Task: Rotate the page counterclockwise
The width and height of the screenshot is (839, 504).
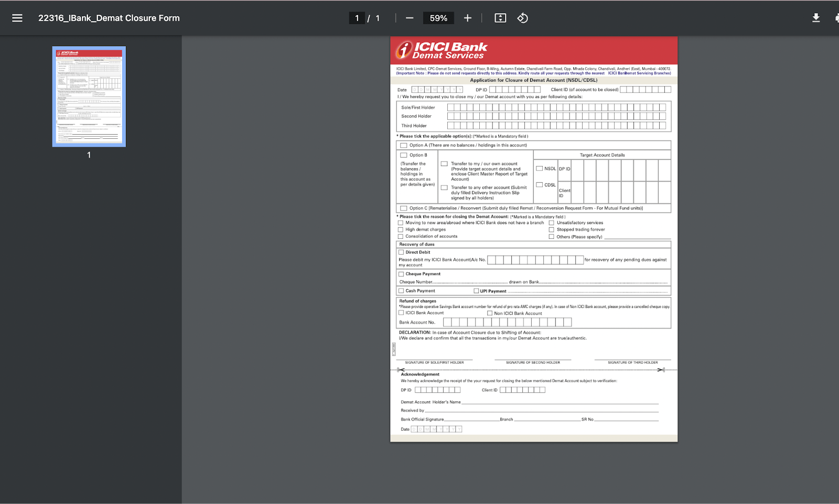Action: click(x=522, y=17)
